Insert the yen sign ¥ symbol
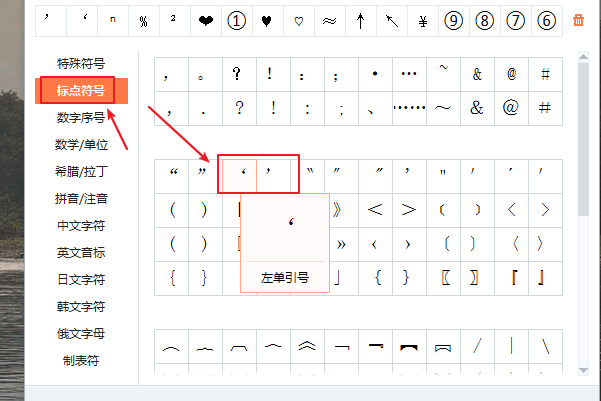Screen dimensions: 601x401 [x=423, y=20]
